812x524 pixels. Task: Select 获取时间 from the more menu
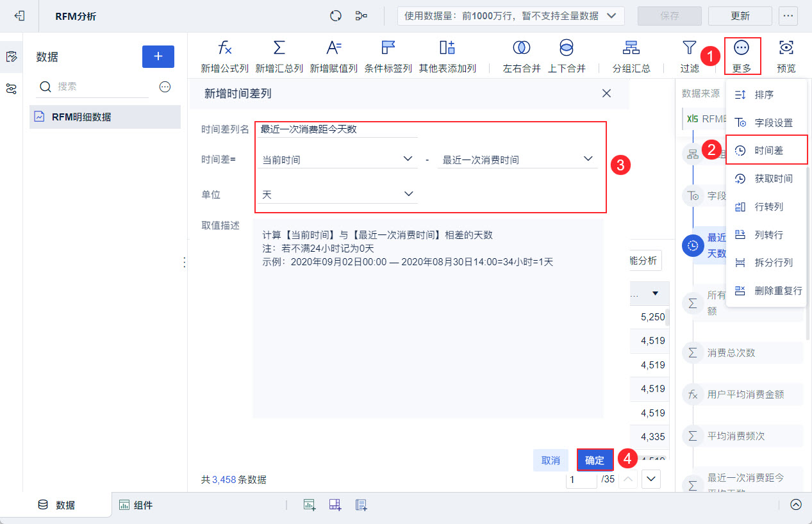coord(766,178)
